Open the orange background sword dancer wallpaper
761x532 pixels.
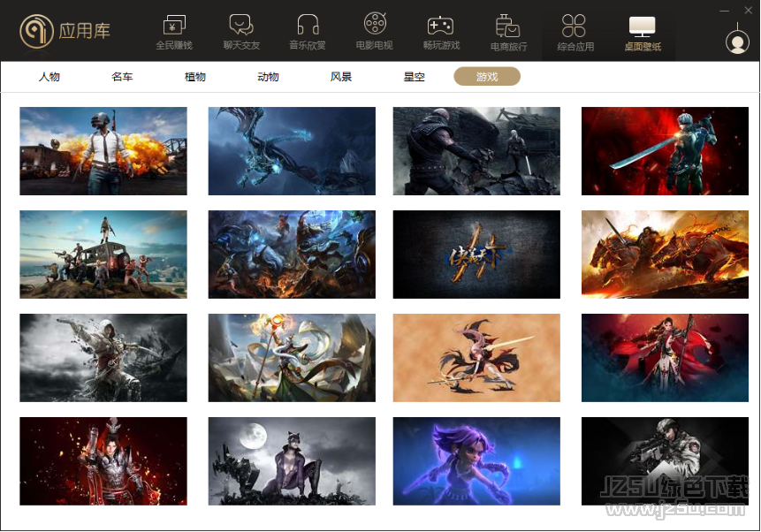(x=476, y=358)
